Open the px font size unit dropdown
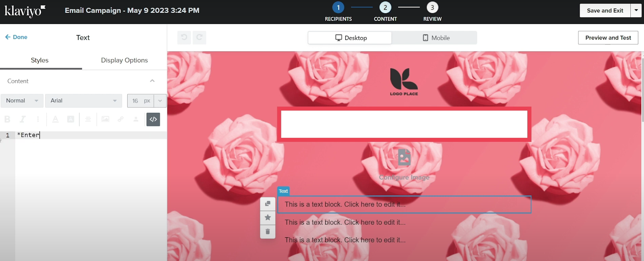This screenshot has height=261, width=644. pos(160,101)
